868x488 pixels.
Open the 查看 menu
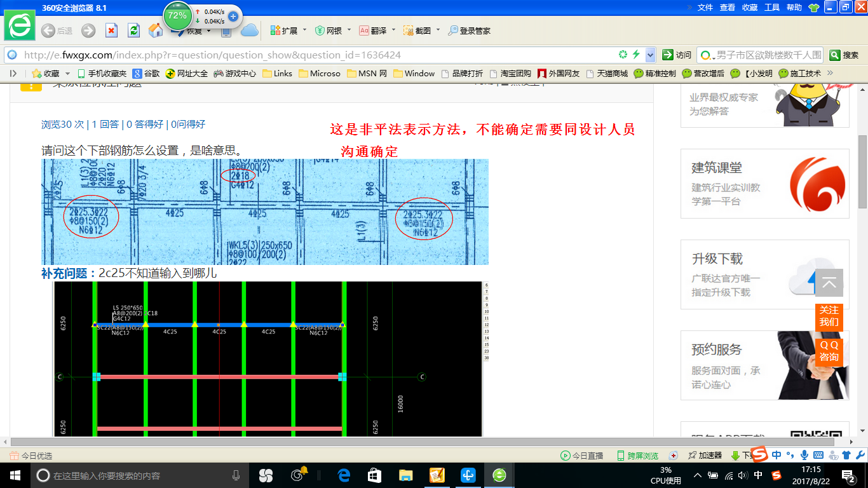click(x=727, y=8)
